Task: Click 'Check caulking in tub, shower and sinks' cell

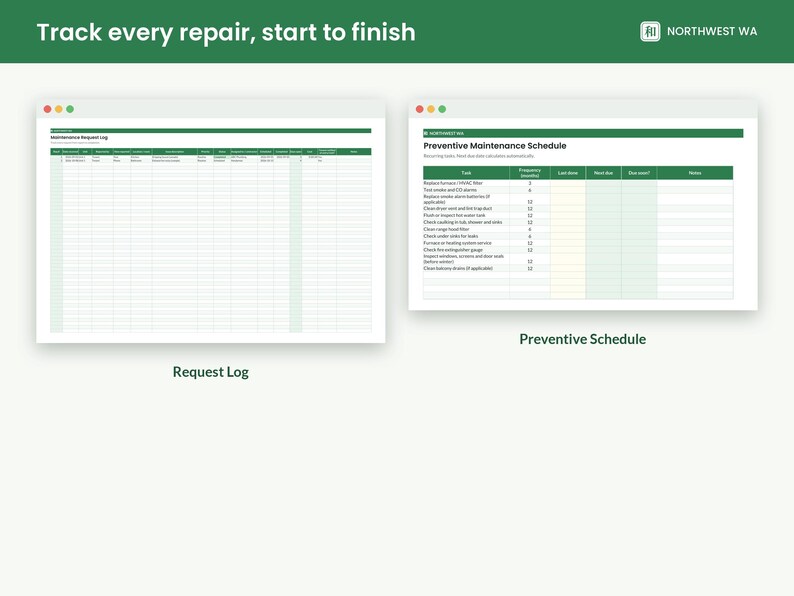Action: tap(466, 222)
